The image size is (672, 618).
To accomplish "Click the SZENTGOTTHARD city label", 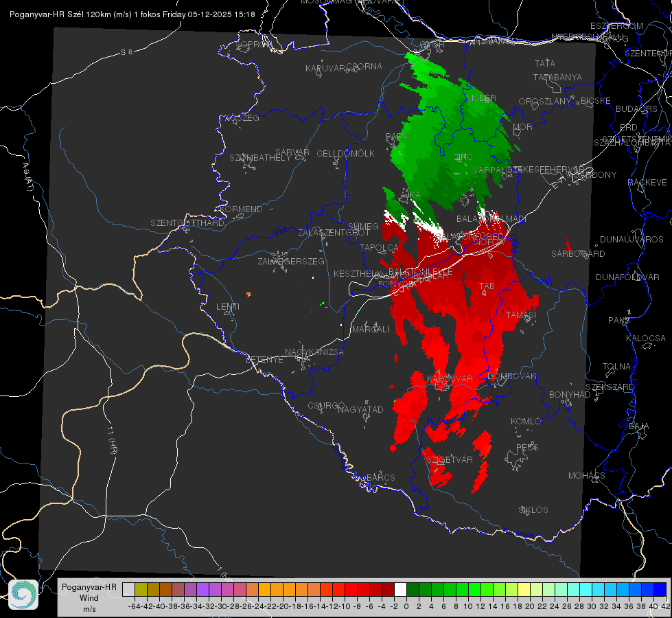I will 187,223.
